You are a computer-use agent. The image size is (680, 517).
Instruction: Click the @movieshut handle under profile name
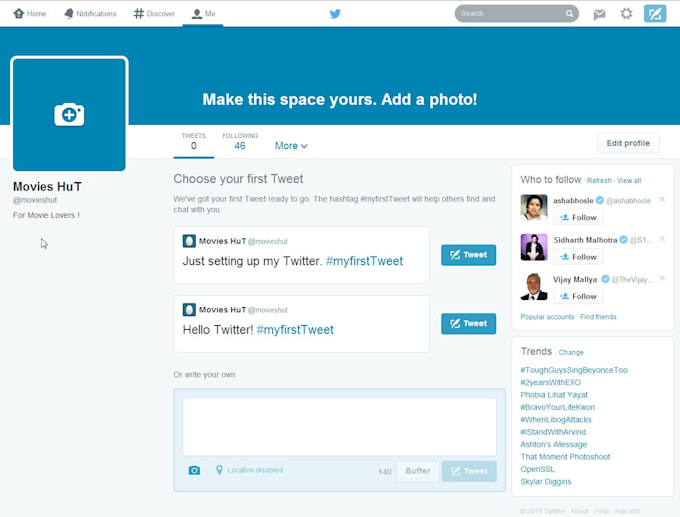35,200
